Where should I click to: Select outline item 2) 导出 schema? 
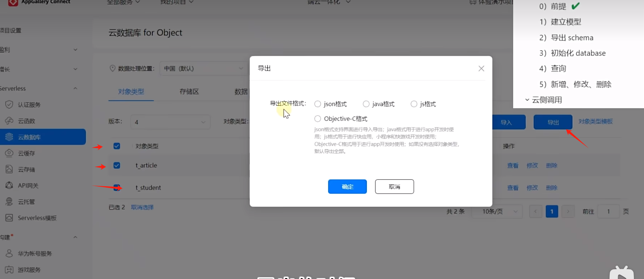[566, 37]
